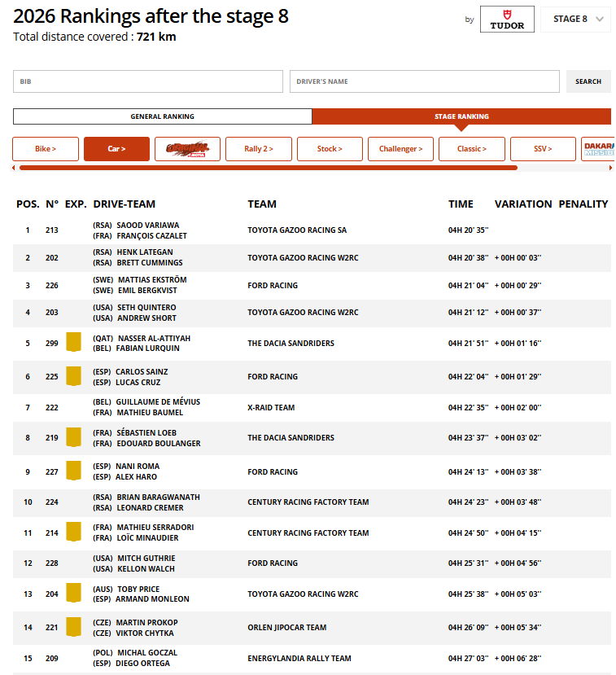Open driver Michal Goczal
The image size is (616, 675).
pos(147,653)
